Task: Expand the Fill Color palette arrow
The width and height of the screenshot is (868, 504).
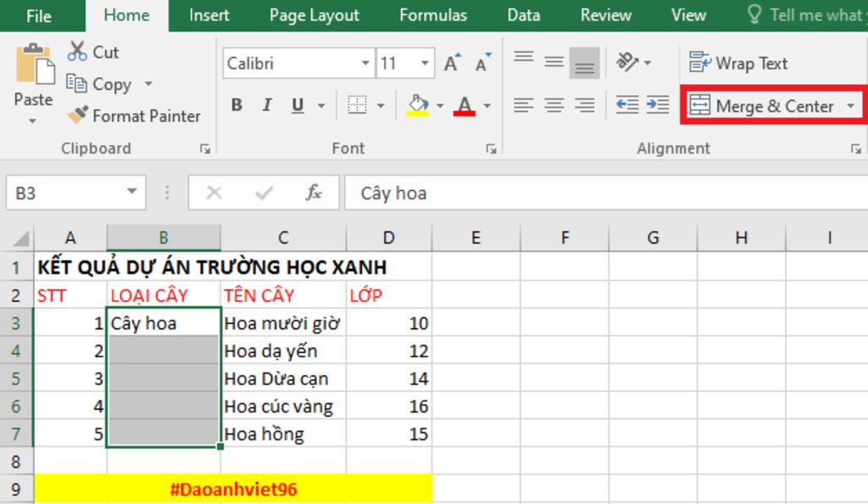Action: pyautogui.click(x=440, y=105)
